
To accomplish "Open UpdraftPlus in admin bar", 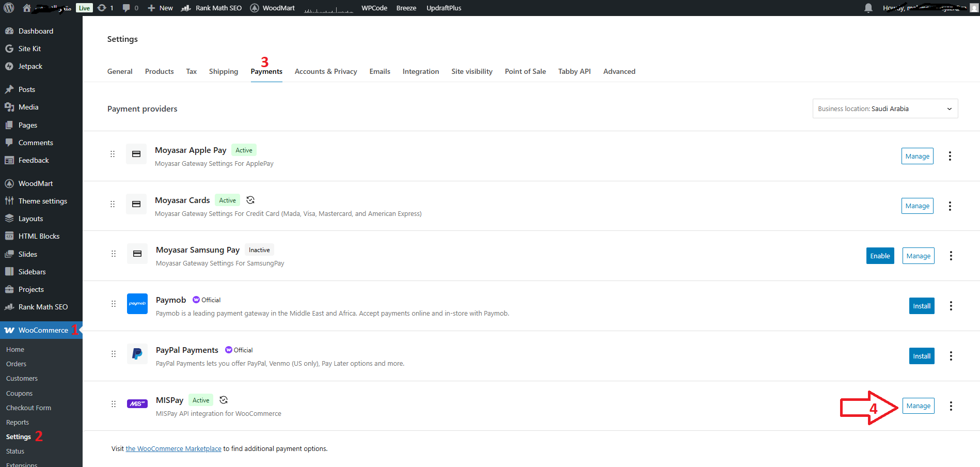I will 444,8.
